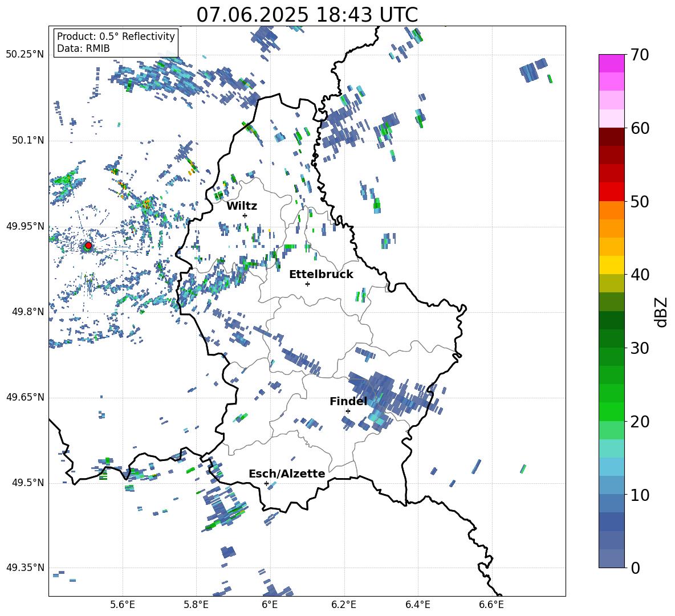Image resolution: width=675 pixels, height=616 pixels.
Task: Click the 49.5°N latitude label
Action: 27,483
